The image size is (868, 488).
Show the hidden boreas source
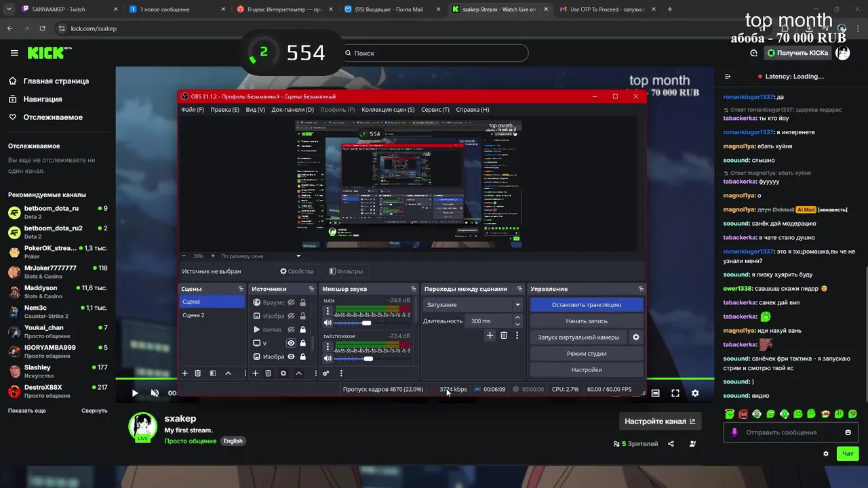pos(291,329)
